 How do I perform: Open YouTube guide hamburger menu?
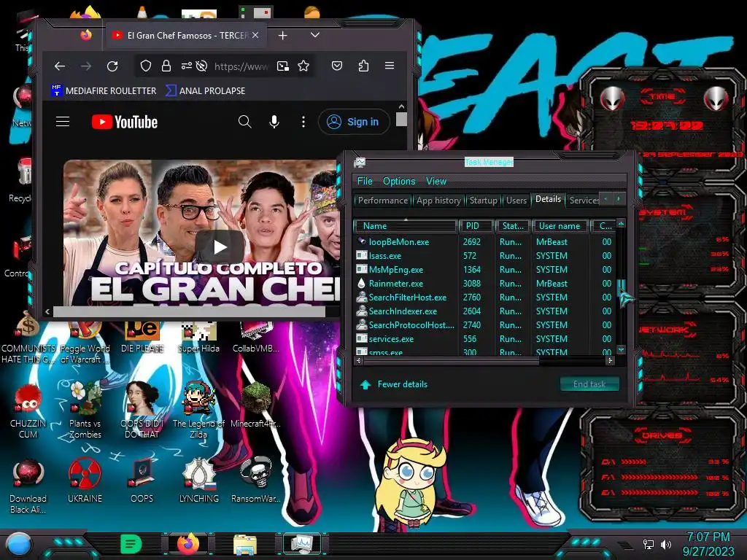63,122
